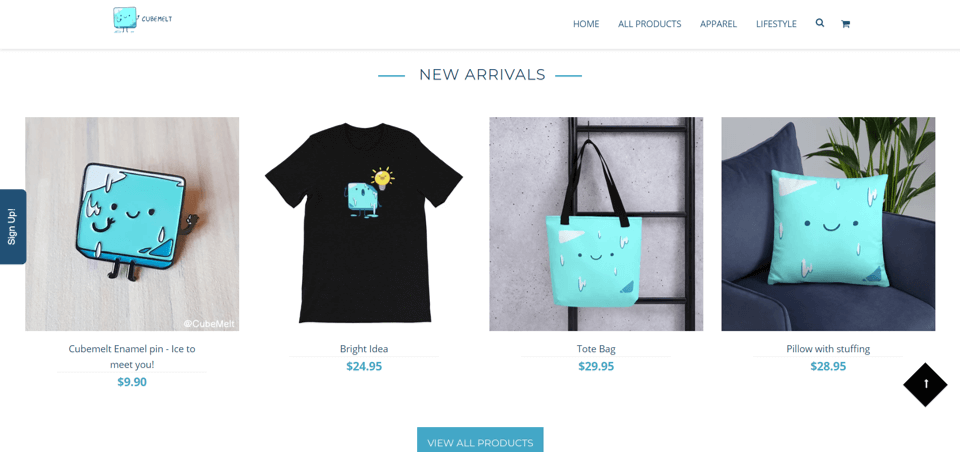The height and width of the screenshot is (452, 960).
Task: Click the $9.90 price
Action: click(x=132, y=382)
